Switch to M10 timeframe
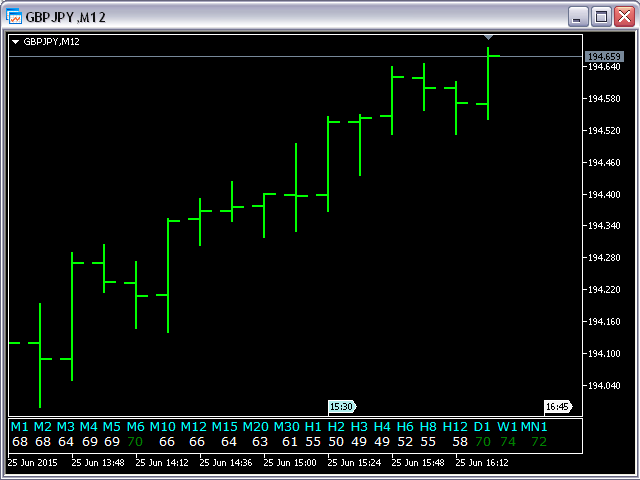The image size is (640, 480). pos(162,427)
